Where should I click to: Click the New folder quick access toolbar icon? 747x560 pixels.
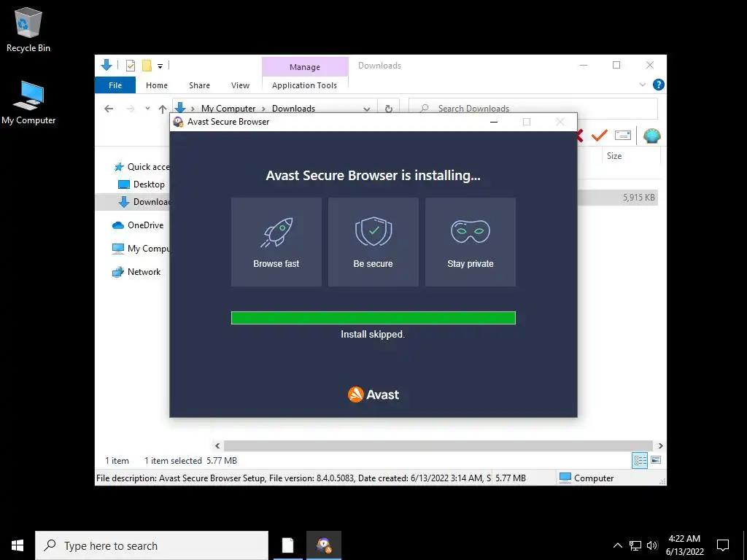[147, 66]
